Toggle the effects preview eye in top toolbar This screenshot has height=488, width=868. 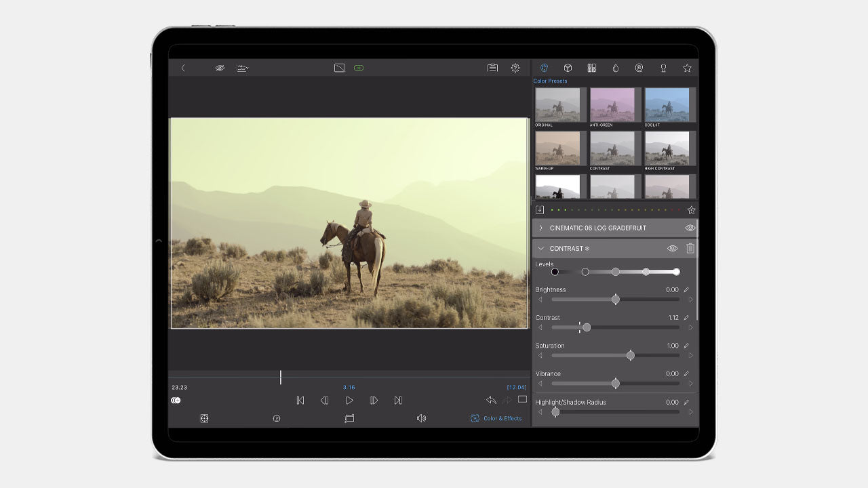[220, 68]
